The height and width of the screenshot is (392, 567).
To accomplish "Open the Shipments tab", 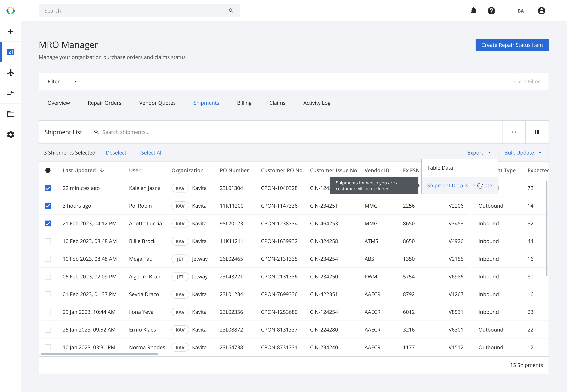I will pos(206,103).
